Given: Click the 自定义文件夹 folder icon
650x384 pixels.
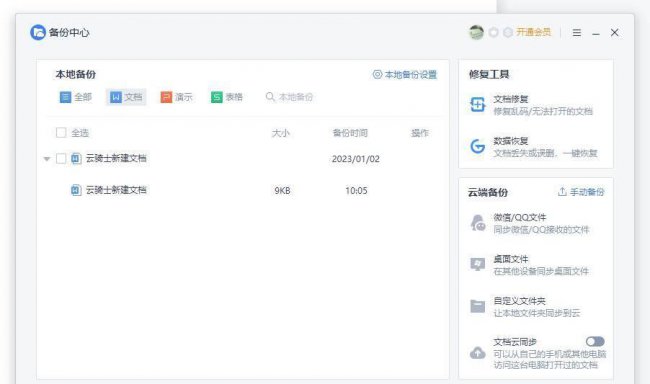Looking at the screenshot, I should (x=478, y=306).
